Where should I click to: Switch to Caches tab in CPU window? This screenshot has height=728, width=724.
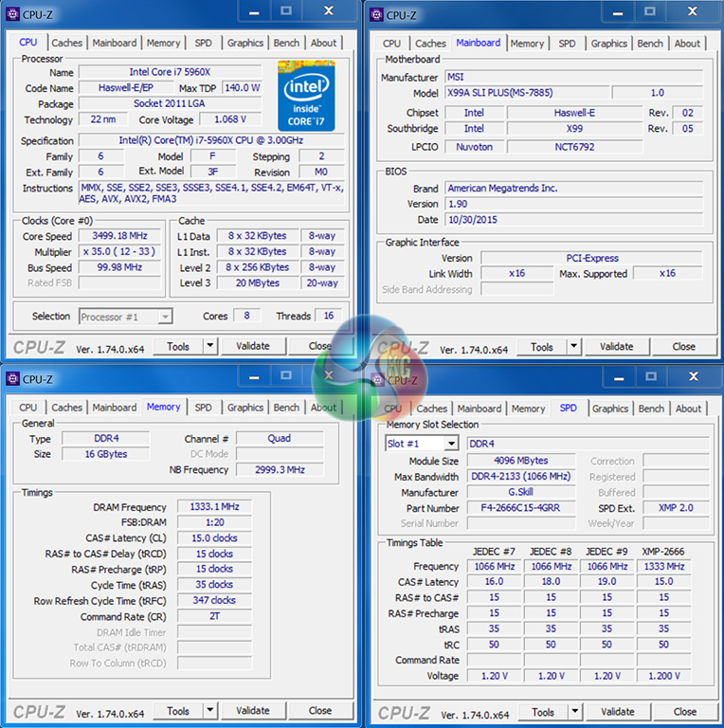67,43
